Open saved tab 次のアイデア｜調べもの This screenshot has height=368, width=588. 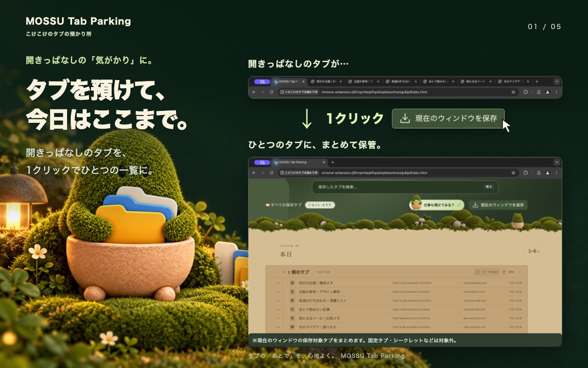point(317,327)
